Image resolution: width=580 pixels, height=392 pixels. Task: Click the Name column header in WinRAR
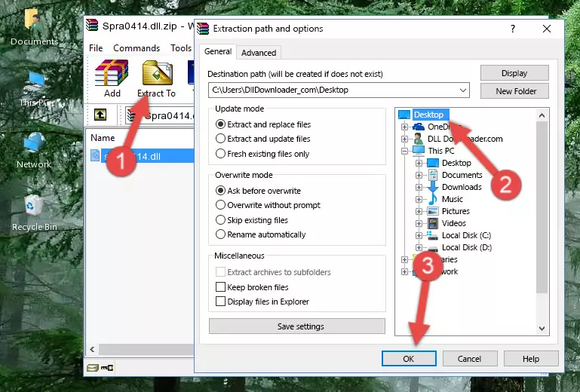point(103,138)
